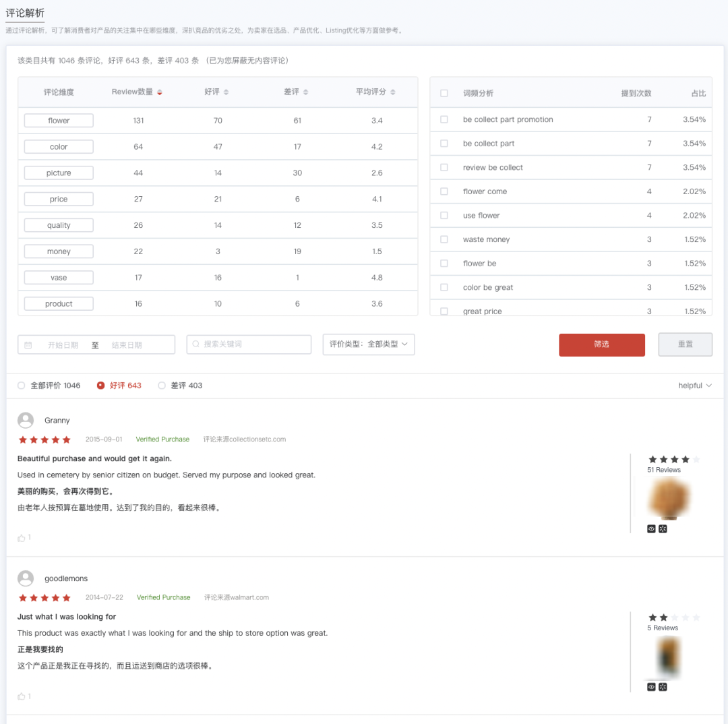Screen dimensions: 728x724
Task: Tick the checkbox for 'be collect part promotion'
Action: coord(444,119)
